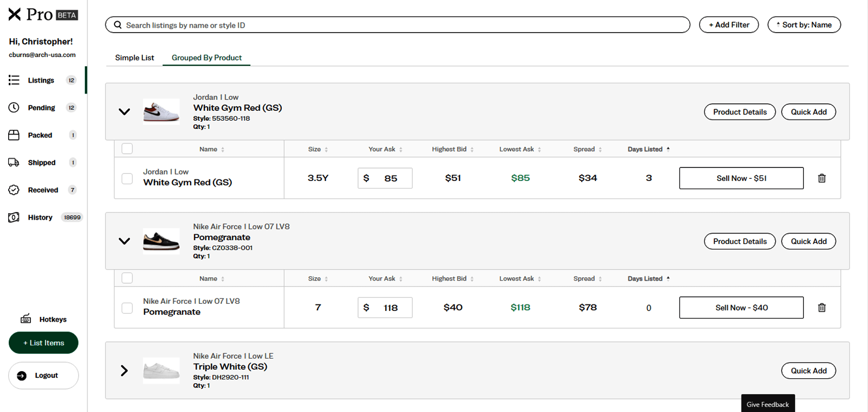The height and width of the screenshot is (412, 868).
Task: Open the History icon in the sidebar
Action: click(14, 217)
